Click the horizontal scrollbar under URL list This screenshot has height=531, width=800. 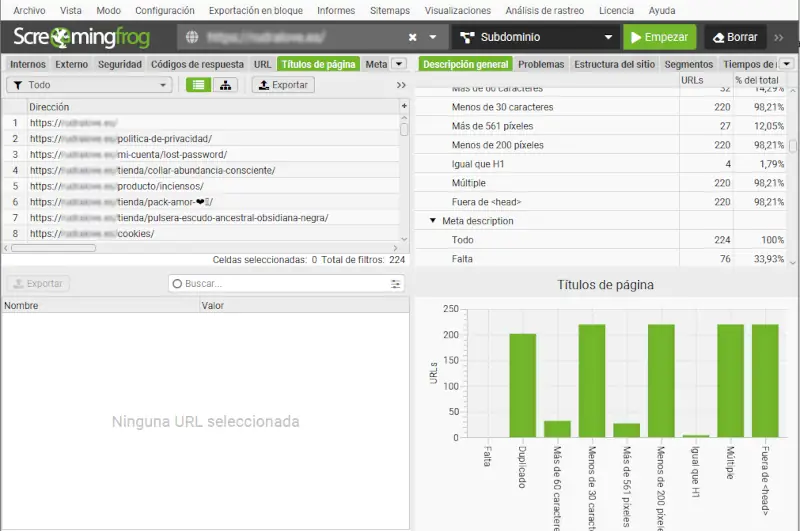pyautogui.click(x=53, y=248)
